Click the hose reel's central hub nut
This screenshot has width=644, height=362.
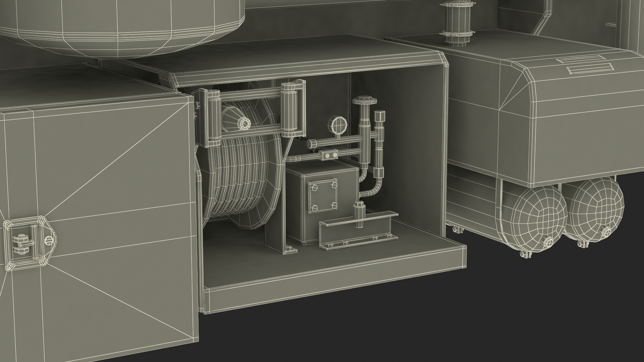coord(245,124)
